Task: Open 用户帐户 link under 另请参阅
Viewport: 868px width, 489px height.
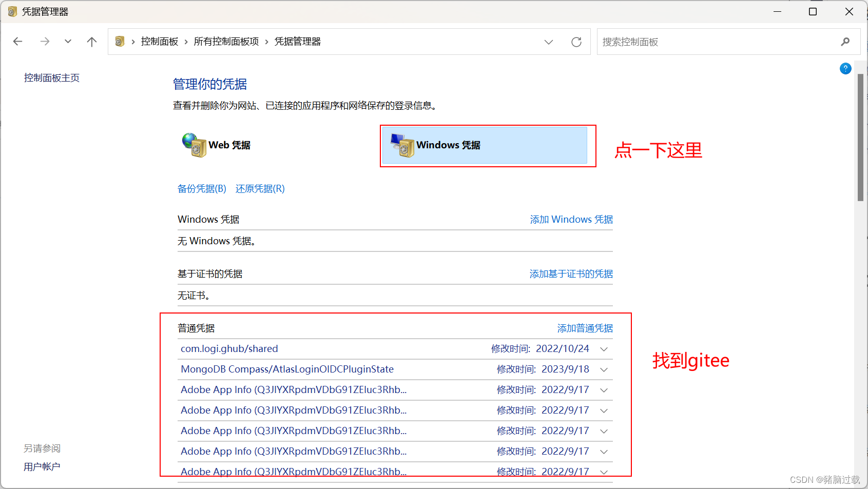Action: pyautogui.click(x=42, y=466)
